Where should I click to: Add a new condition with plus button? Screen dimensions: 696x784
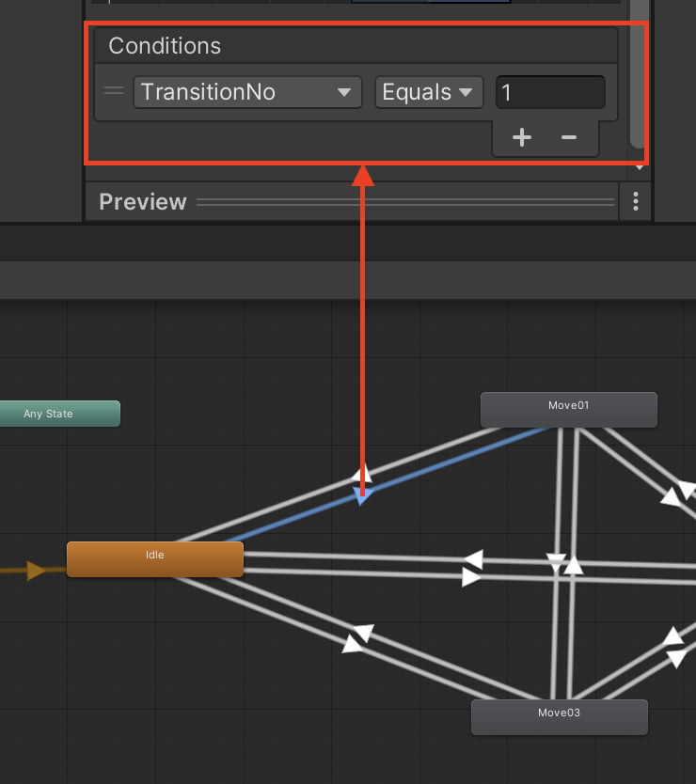tap(521, 137)
